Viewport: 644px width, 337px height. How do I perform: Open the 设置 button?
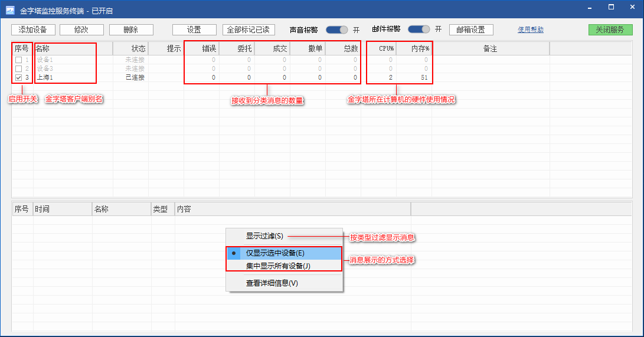pyautogui.click(x=194, y=30)
